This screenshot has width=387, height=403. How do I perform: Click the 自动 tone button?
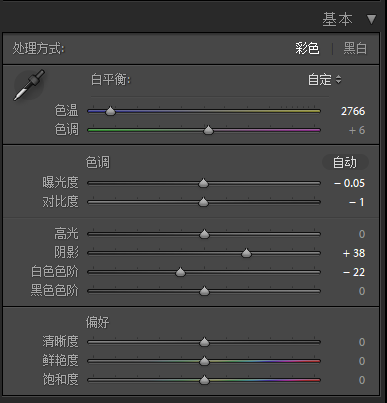point(345,162)
